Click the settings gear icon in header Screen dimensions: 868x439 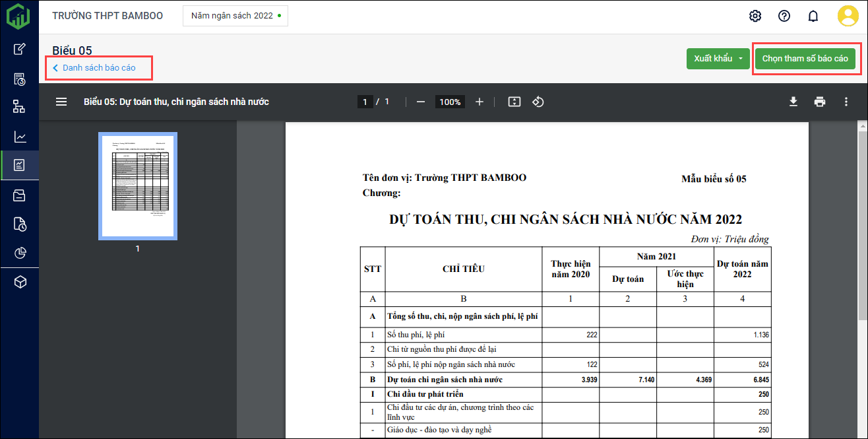tap(755, 16)
